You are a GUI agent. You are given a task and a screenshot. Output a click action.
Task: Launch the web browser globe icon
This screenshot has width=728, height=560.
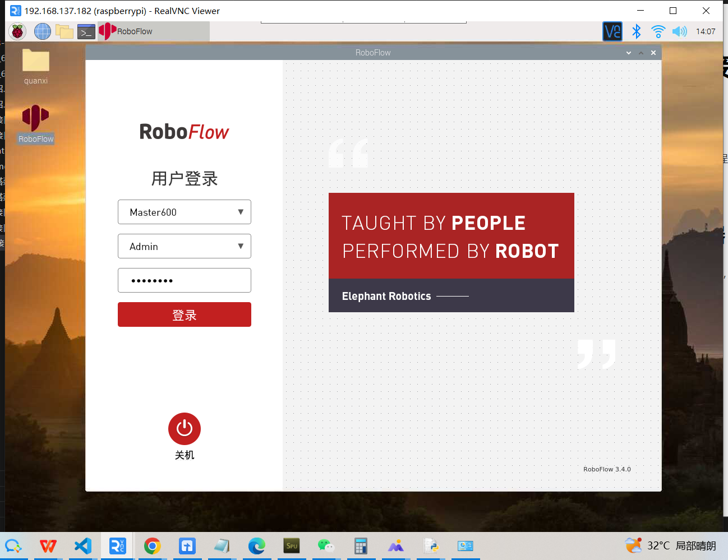42,31
